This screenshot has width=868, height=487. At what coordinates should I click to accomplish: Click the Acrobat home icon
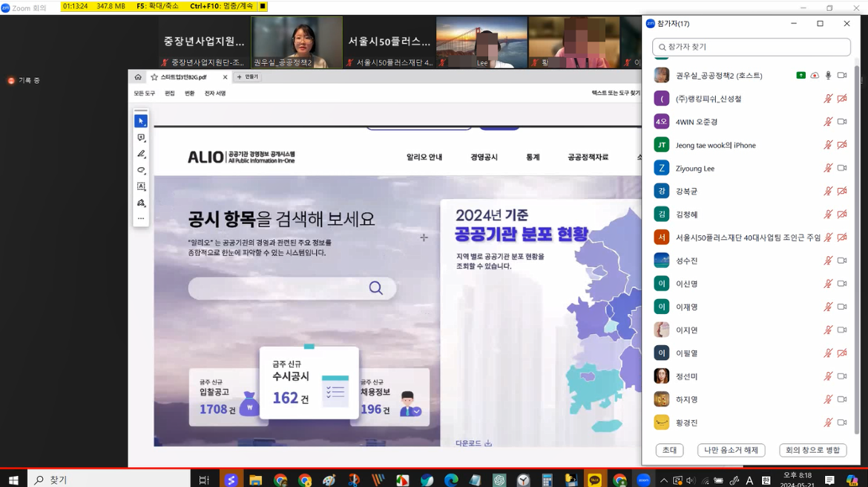(x=138, y=76)
